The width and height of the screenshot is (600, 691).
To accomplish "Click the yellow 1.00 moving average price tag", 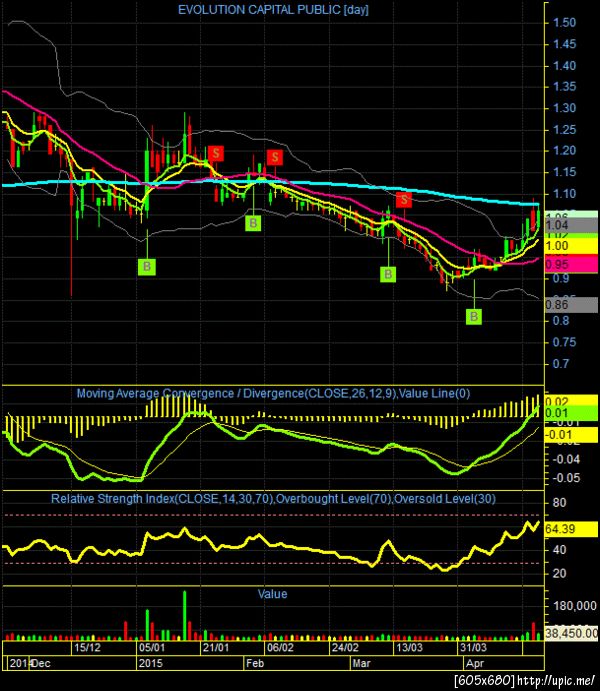I will click(x=571, y=246).
